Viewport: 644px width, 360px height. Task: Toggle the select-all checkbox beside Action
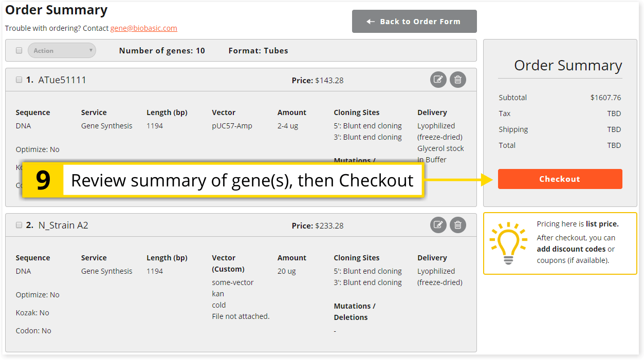19,50
